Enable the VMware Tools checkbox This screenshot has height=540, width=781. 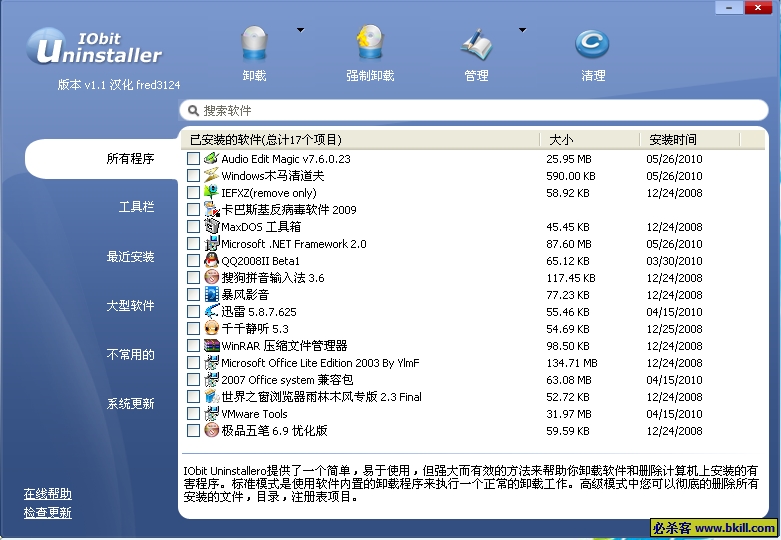(x=193, y=413)
